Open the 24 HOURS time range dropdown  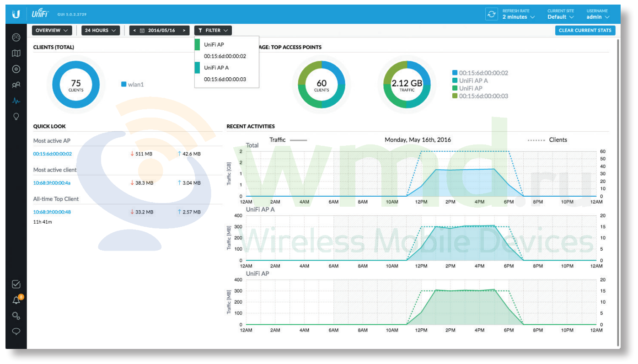coord(101,30)
